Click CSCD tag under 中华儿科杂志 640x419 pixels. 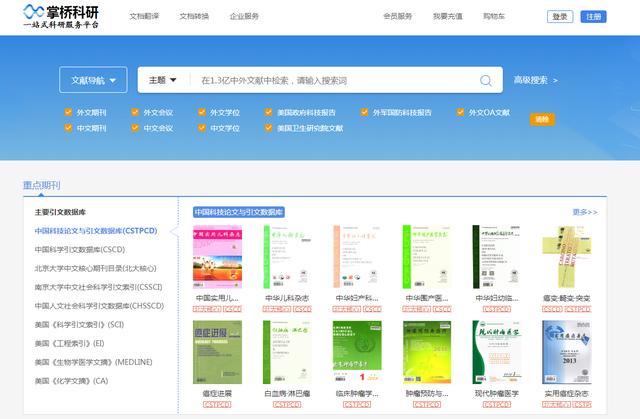click(x=302, y=309)
